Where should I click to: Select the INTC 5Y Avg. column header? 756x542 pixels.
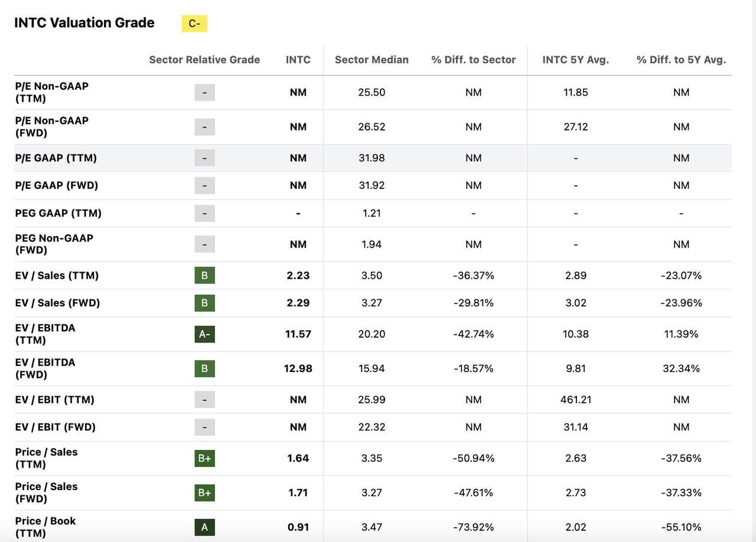point(576,60)
